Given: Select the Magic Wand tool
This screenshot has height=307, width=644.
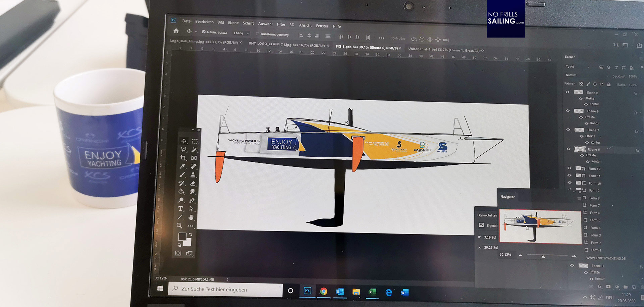Looking at the screenshot, I should (194, 150).
